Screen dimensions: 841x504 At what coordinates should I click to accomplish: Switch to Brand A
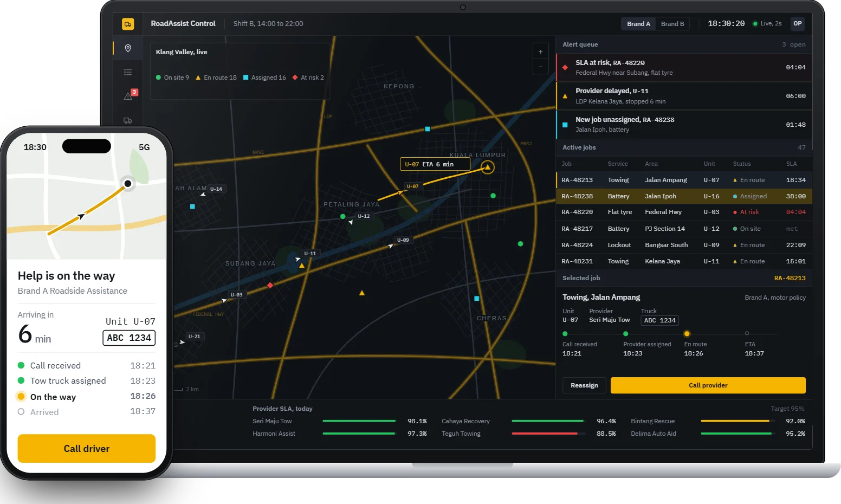tap(638, 24)
